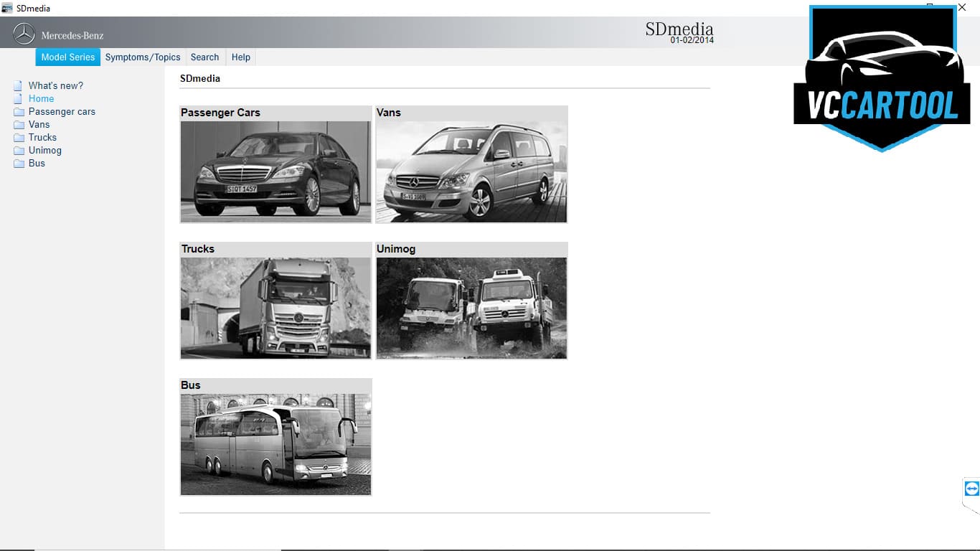The height and width of the screenshot is (551, 980).
Task: Click the Trucks folder icon
Action: pos(19,138)
